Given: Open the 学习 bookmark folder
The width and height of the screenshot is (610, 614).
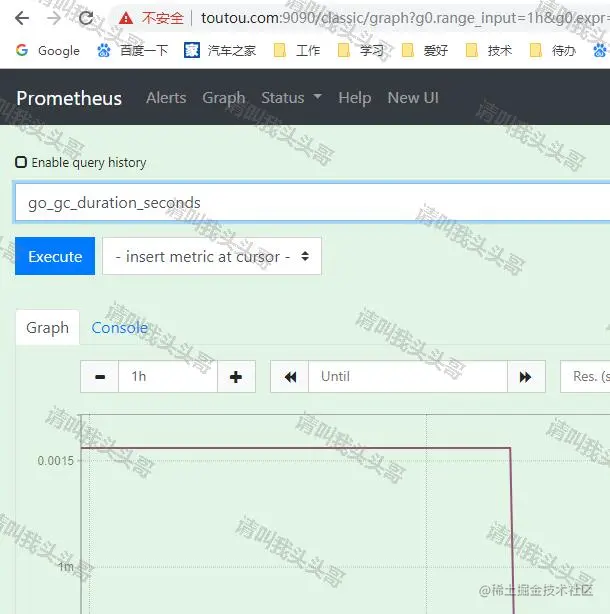Looking at the screenshot, I should point(361,51).
